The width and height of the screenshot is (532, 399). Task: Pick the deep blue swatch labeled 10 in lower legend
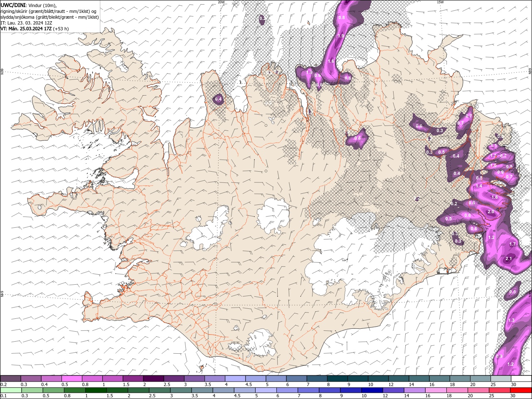click(x=372, y=390)
